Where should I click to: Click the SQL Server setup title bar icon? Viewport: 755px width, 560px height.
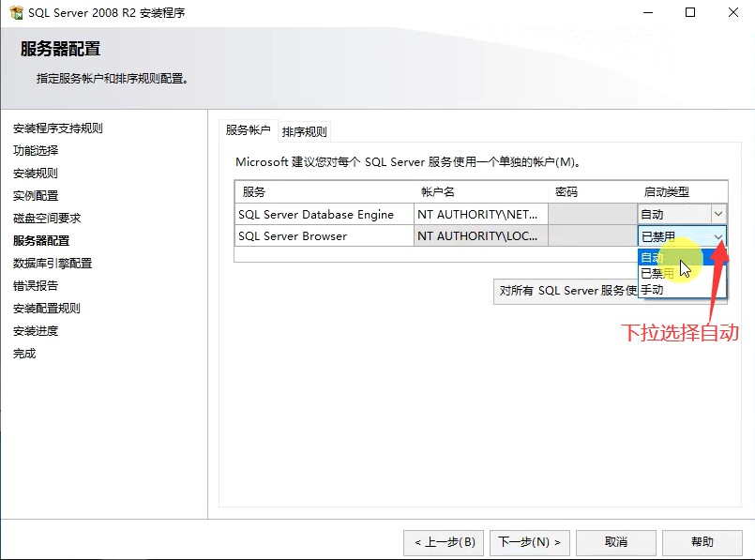[16, 12]
